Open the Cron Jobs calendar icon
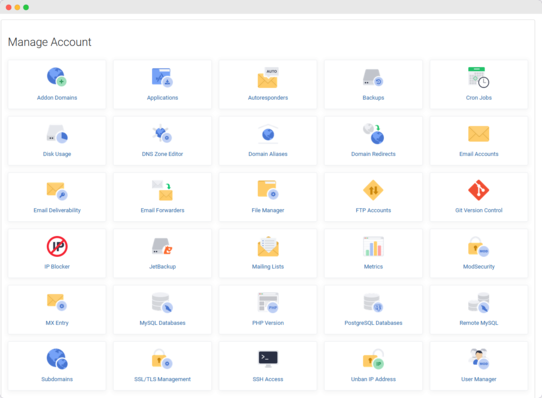The height and width of the screenshot is (398, 542). (x=478, y=77)
